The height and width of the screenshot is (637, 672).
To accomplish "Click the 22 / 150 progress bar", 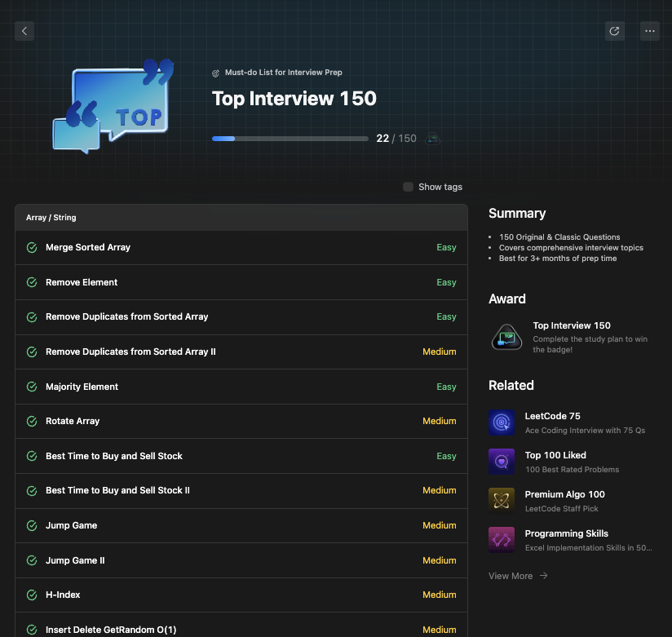I will (x=290, y=139).
